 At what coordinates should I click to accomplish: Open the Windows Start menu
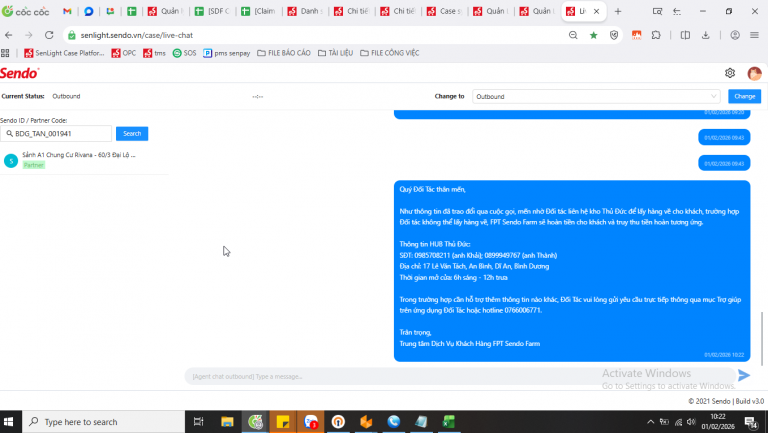[8, 421]
